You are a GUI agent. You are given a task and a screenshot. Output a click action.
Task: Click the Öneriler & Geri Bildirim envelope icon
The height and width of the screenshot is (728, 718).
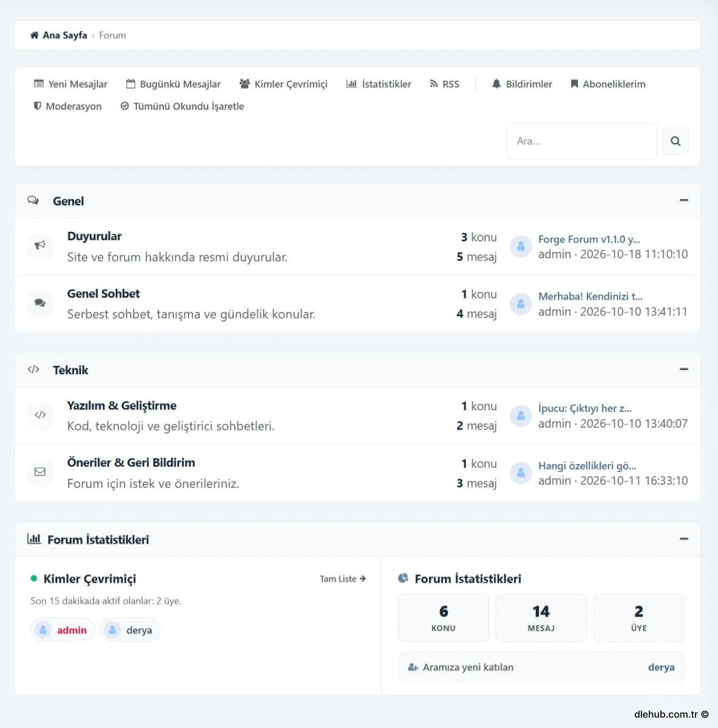point(40,472)
